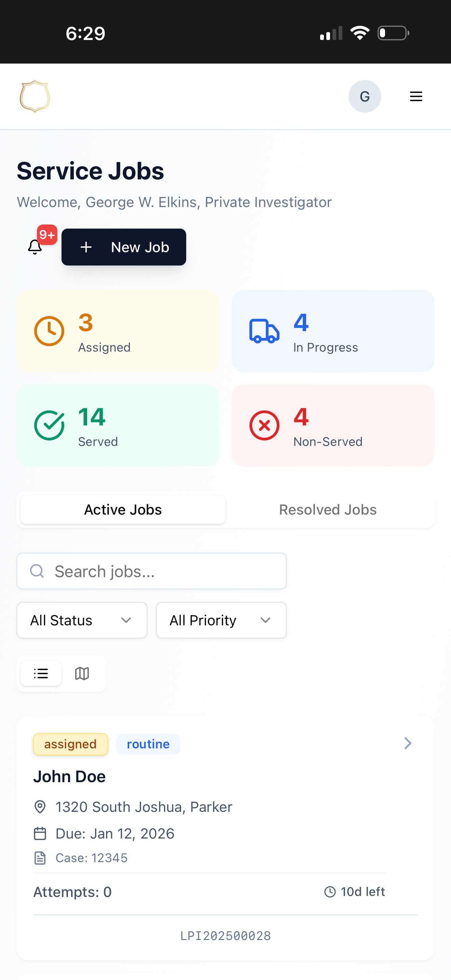The height and width of the screenshot is (980, 451).
Task: Switch to map view toggle
Action: tap(82, 673)
